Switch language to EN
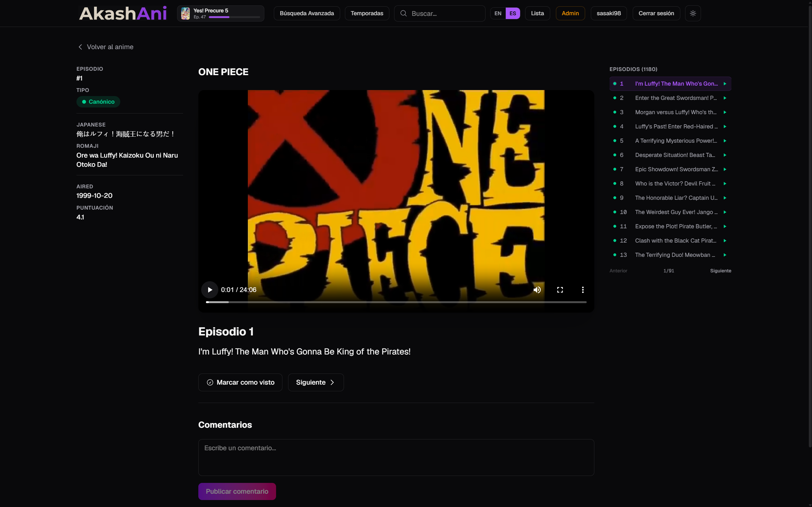This screenshot has width=812, height=507. (x=498, y=13)
